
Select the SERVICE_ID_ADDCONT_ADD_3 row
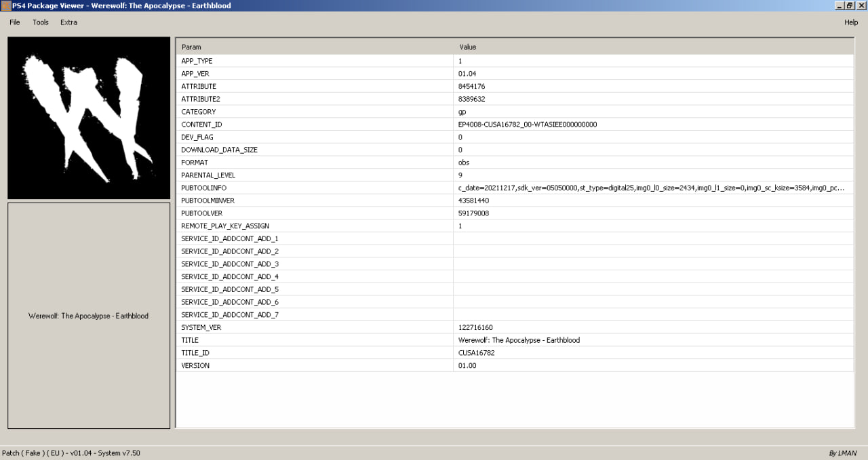point(515,264)
